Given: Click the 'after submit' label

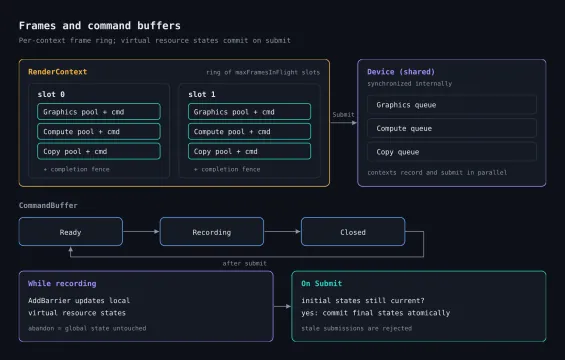Looking at the screenshot, I should 245,263.
